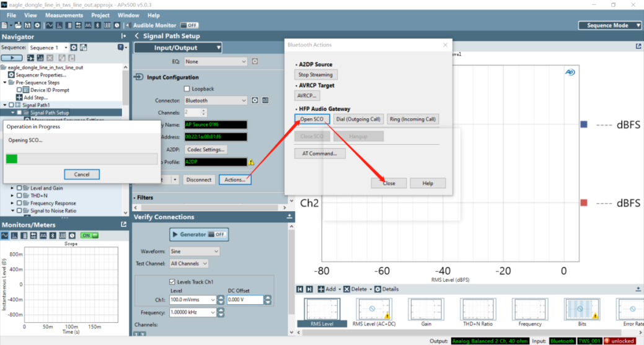Go to the first result with skip-back icon

[x=300, y=289]
